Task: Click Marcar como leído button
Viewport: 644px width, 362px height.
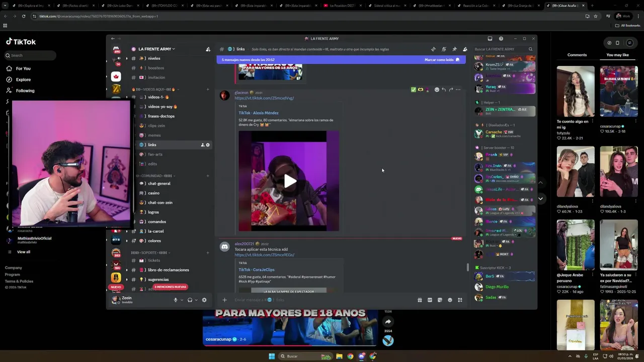Action: 442,60
